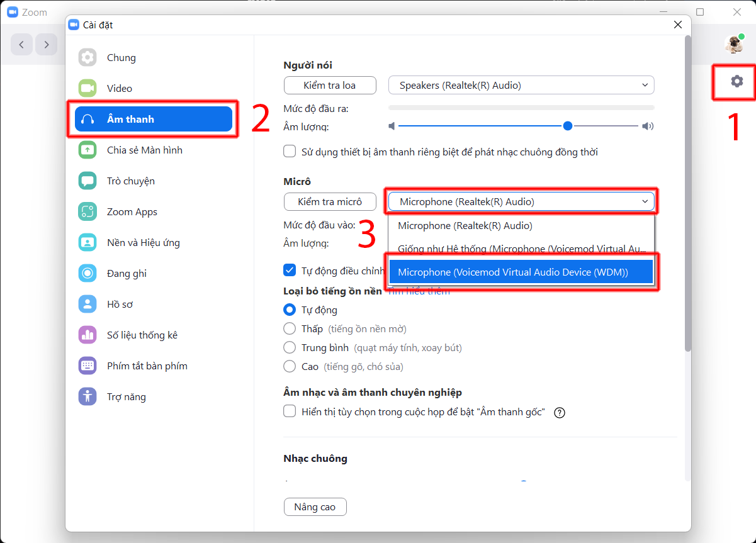756x543 pixels.
Task: Select the Đang ghi recording icon
Action: point(87,274)
